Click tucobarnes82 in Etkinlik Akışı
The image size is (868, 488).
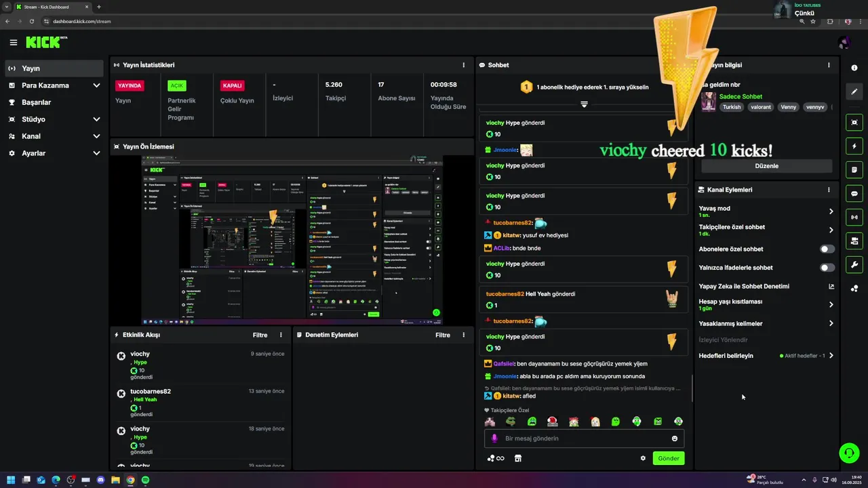pos(151,391)
